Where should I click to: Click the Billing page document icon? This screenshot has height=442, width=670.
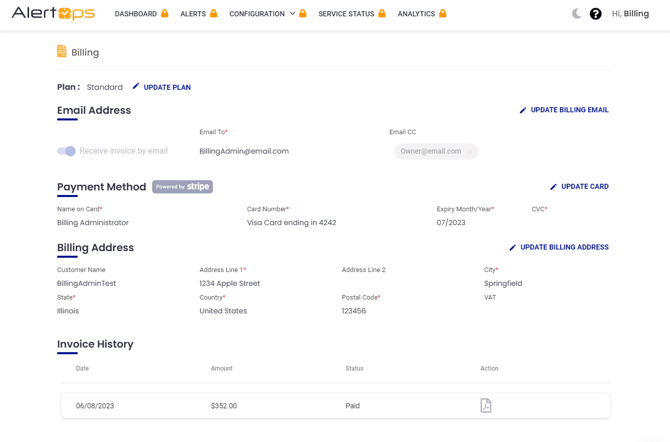click(62, 52)
